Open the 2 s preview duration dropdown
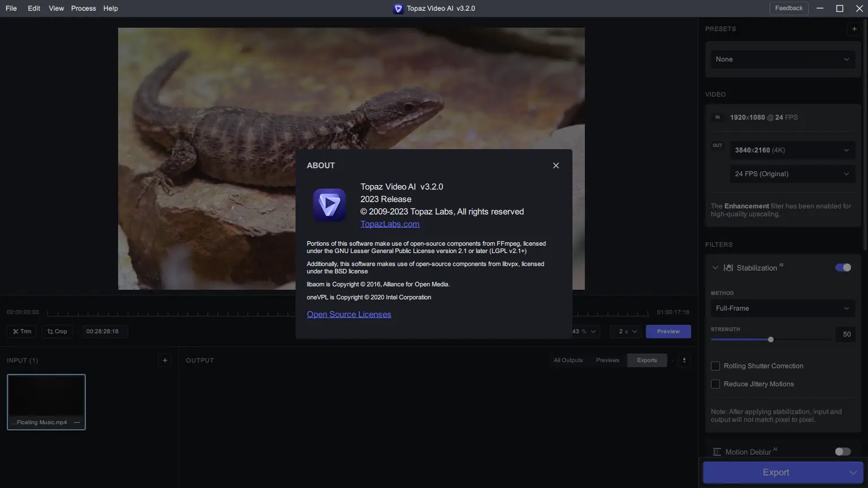Screen dimensions: 868x488 pos(626,332)
